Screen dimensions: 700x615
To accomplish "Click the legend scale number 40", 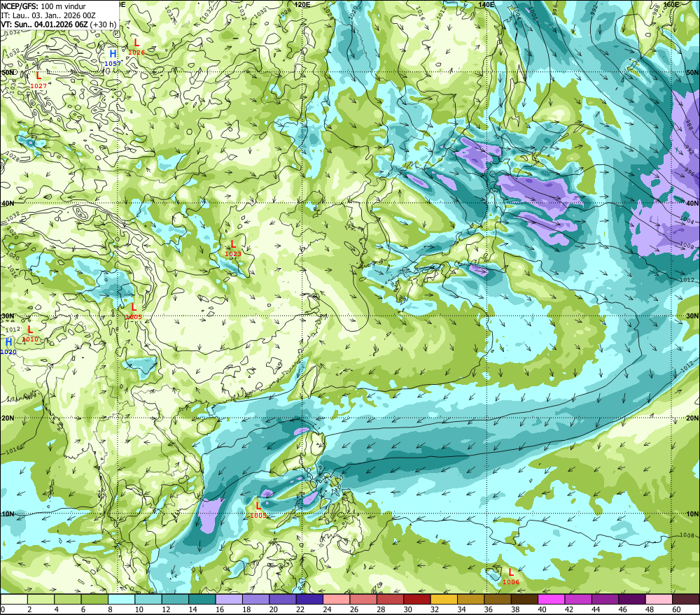I will 542,609.
